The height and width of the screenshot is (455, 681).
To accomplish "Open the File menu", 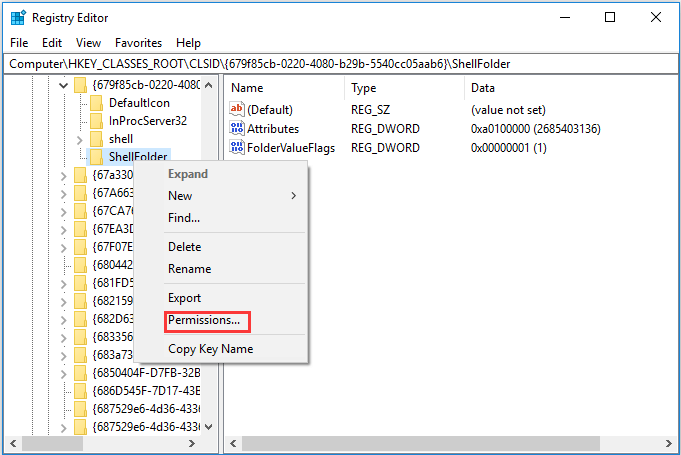I will 19,43.
